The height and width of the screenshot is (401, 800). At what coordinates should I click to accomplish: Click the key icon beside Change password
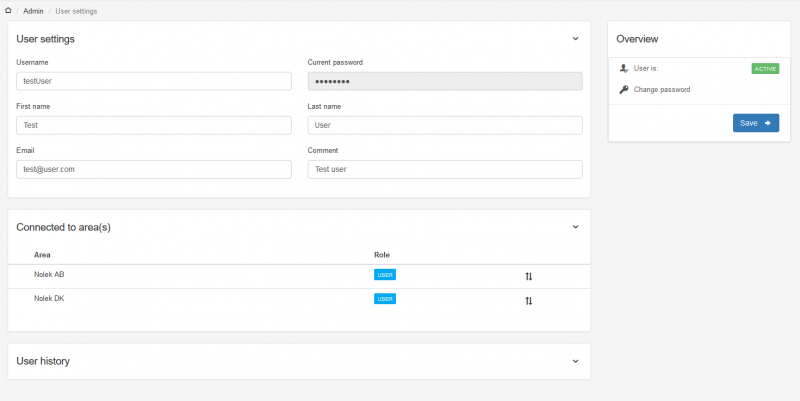tap(623, 90)
